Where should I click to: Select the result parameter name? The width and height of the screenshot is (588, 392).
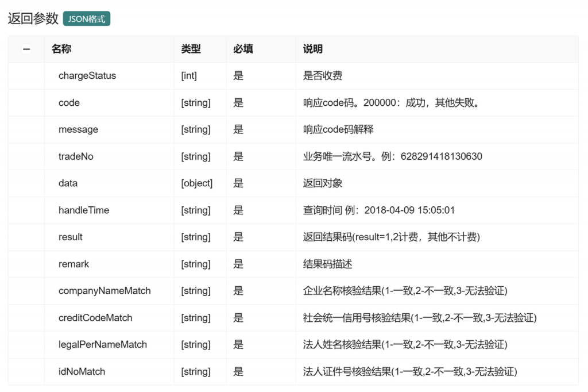pos(70,237)
